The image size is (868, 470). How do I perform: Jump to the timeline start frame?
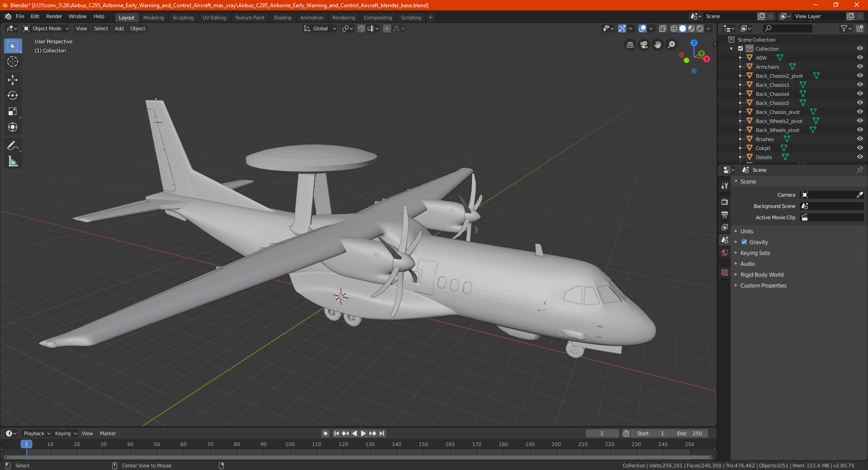click(336, 433)
